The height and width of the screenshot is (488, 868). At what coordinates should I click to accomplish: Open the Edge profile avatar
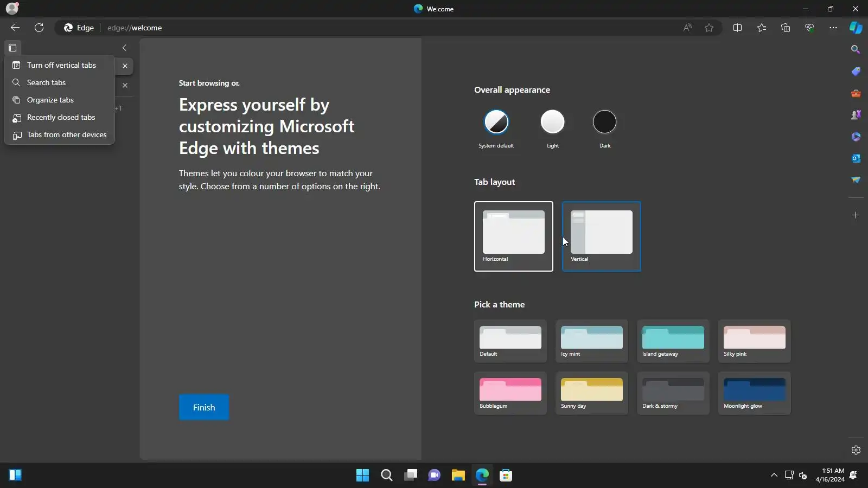pos(12,9)
